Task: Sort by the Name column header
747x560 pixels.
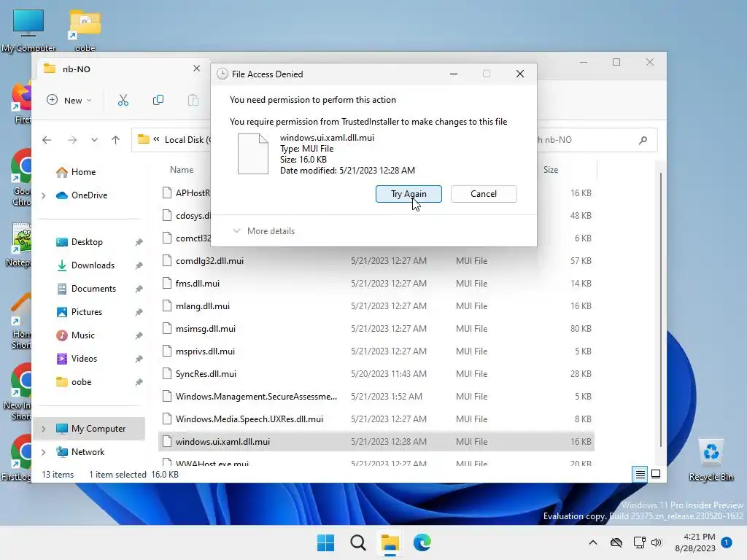Action: click(x=182, y=169)
